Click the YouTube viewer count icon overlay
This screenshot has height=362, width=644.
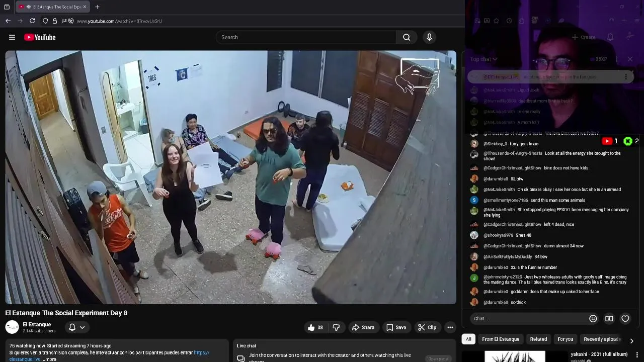[607, 141]
